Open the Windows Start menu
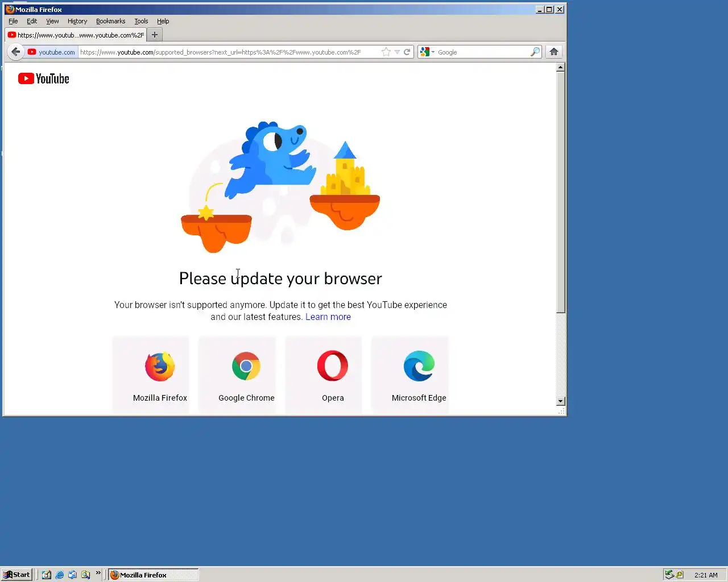The image size is (728, 582). click(16, 575)
